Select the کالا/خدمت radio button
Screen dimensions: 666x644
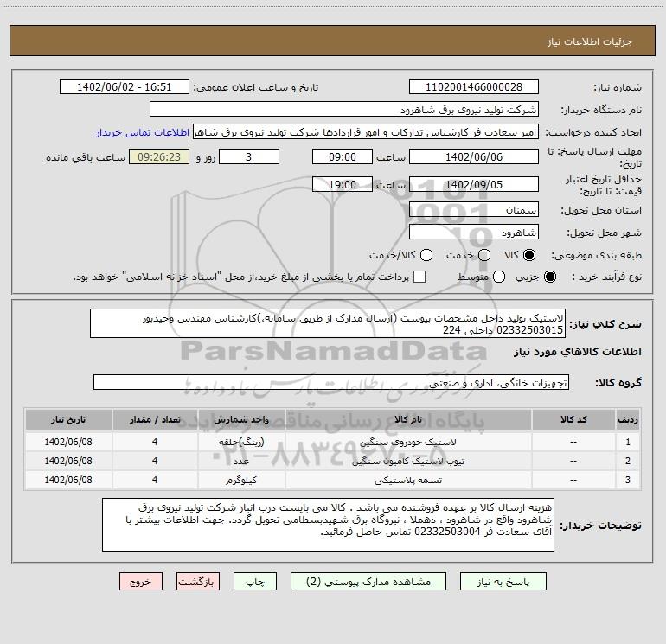(x=426, y=255)
